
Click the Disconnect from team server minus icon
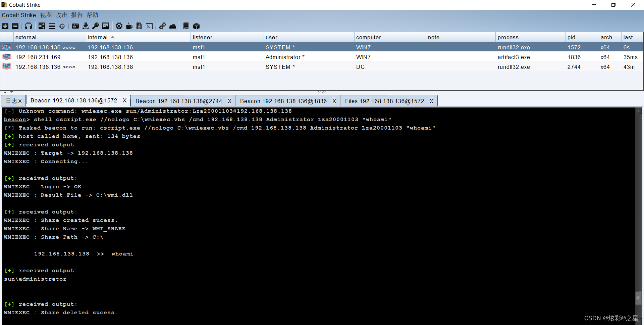[x=15, y=26]
